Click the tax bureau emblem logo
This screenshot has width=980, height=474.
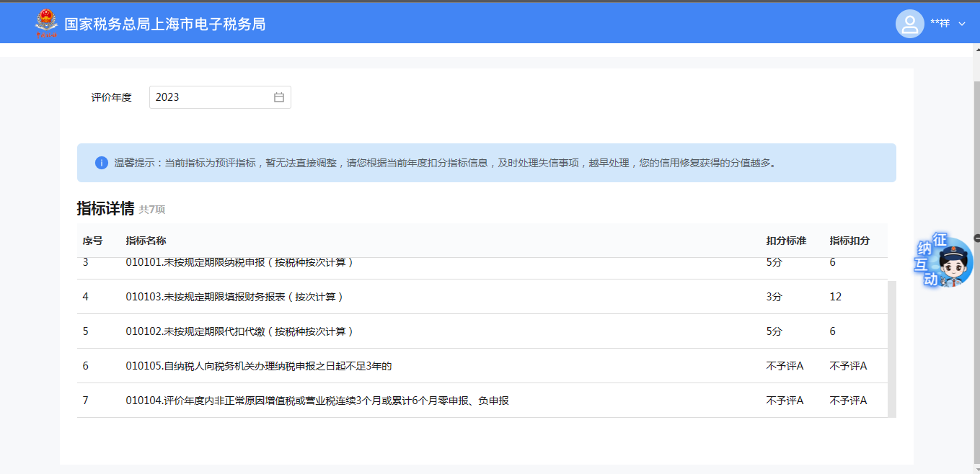point(46,24)
